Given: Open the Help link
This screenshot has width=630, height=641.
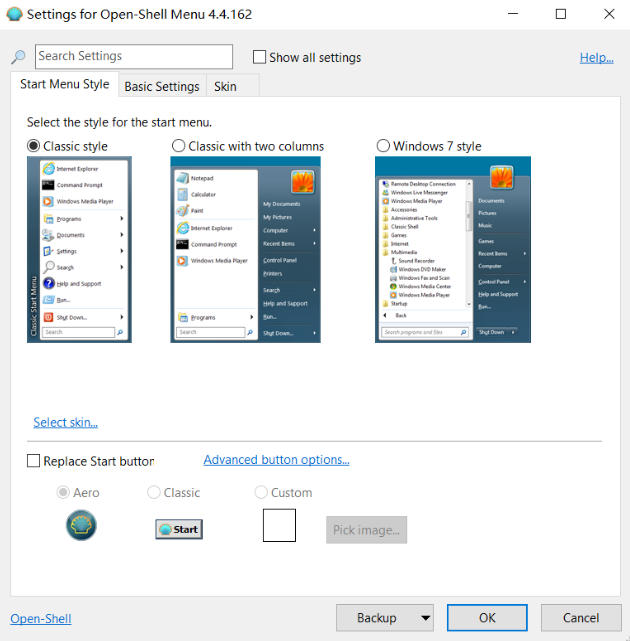Looking at the screenshot, I should (596, 58).
